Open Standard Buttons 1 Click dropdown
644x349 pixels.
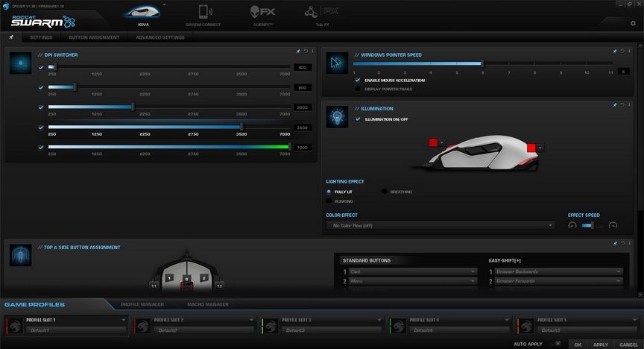click(x=413, y=271)
